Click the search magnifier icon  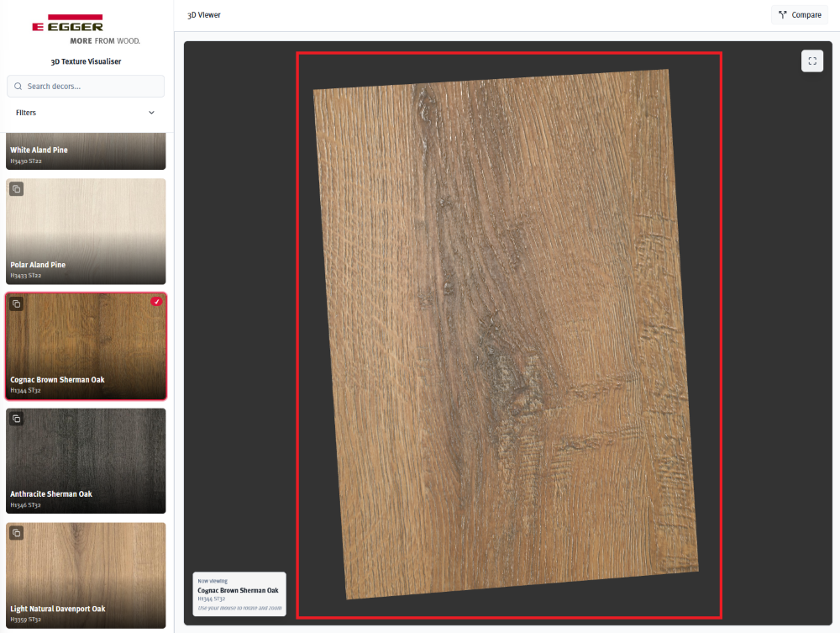[x=18, y=87]
